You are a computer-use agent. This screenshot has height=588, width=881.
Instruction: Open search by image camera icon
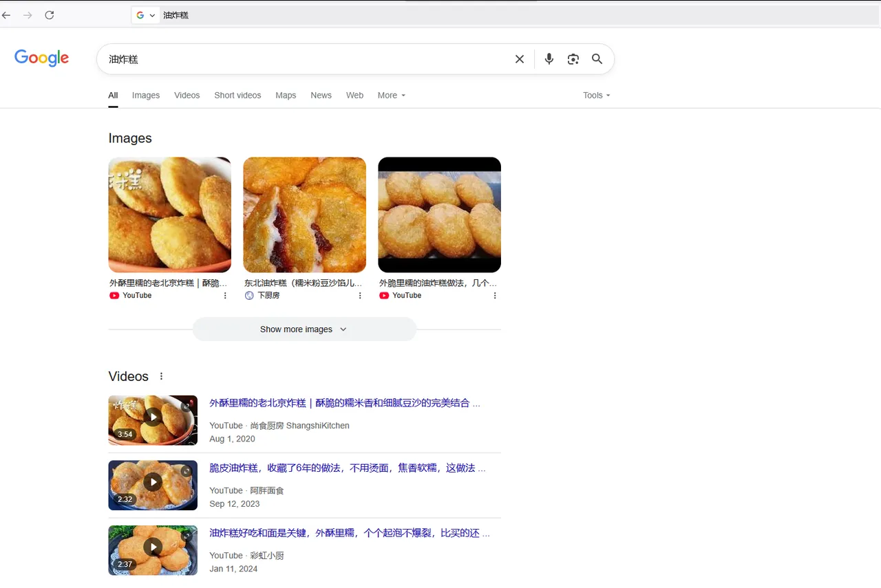pos(573,59)
